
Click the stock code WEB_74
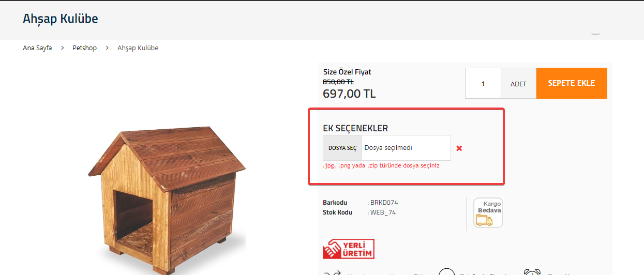coord(383,212)
